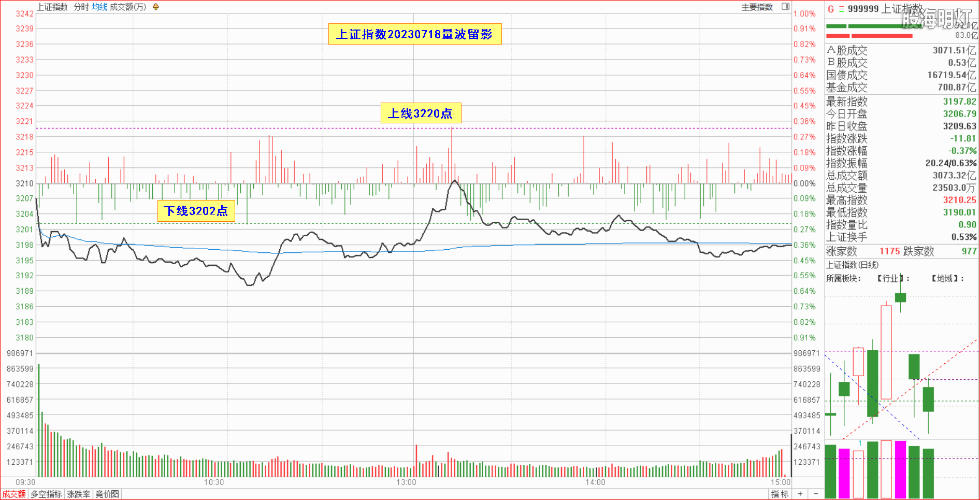
Task: Click 上证换手 value 0.53%
Action: [x=964, y=237]
